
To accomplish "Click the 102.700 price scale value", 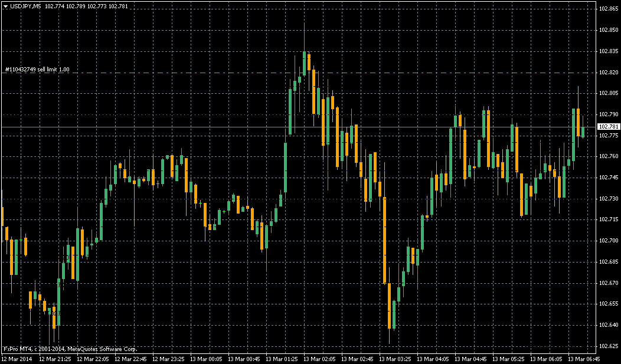I will [608, 241].
